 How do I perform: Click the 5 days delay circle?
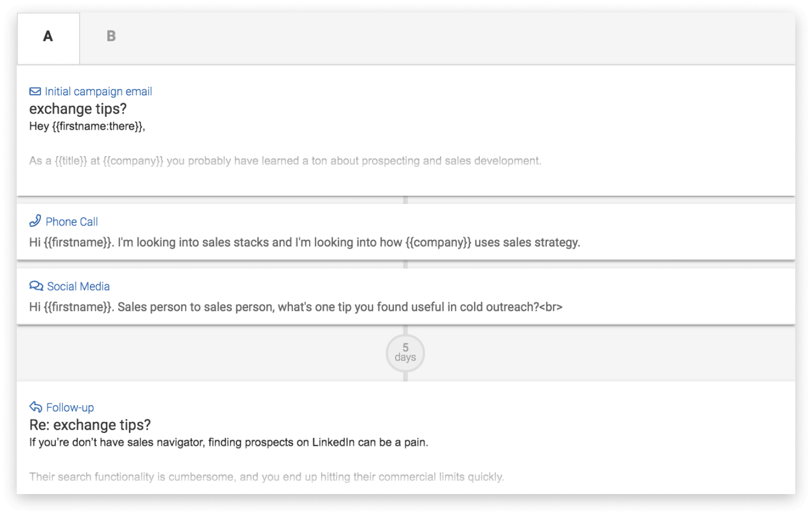point(405,353)
